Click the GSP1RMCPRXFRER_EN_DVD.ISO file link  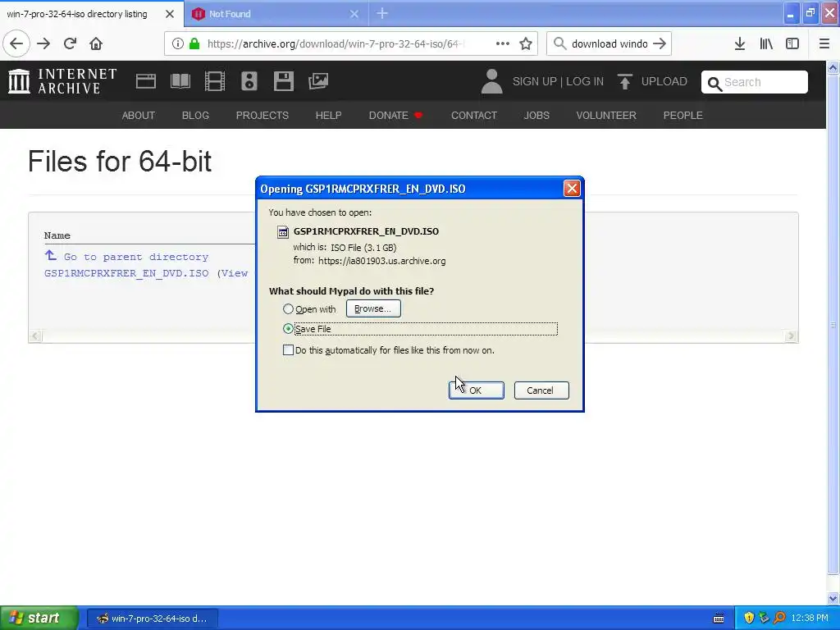[x=126, y=273]
